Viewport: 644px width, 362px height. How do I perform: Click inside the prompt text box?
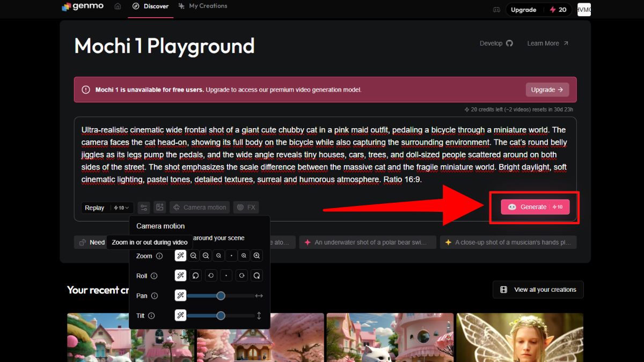pyautogui.click(x=325, y=154)
